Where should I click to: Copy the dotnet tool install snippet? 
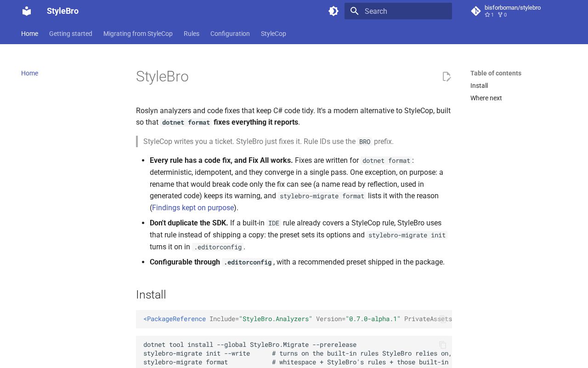click(x=442, y=345)
